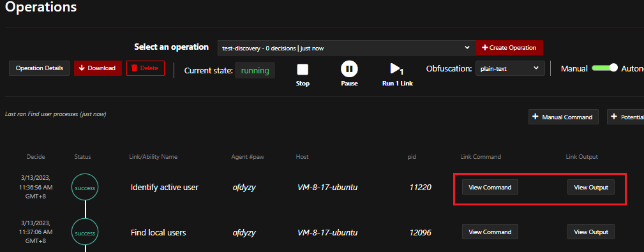The image size is (644, 252).
Task: Run 1 Link step icon
Action: tap(397, 69)
